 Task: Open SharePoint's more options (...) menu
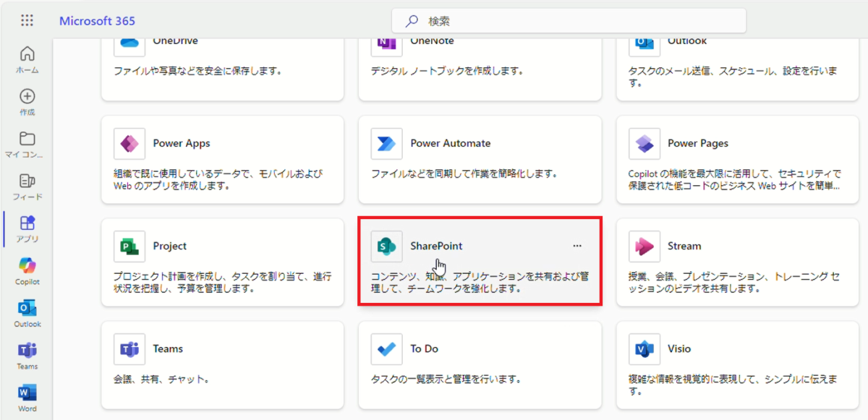tap(576, 245)
